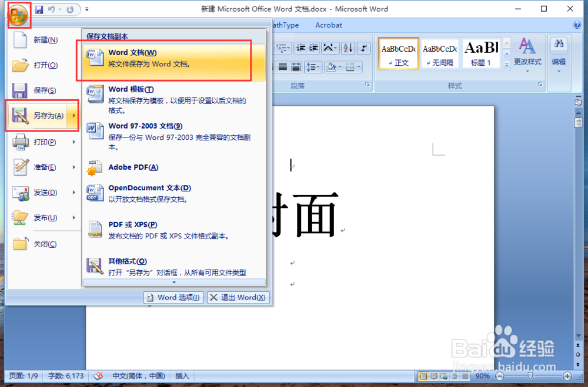Apply the 无间隔 style
This screenshot has height=387, width=588.
coord(440,53)
